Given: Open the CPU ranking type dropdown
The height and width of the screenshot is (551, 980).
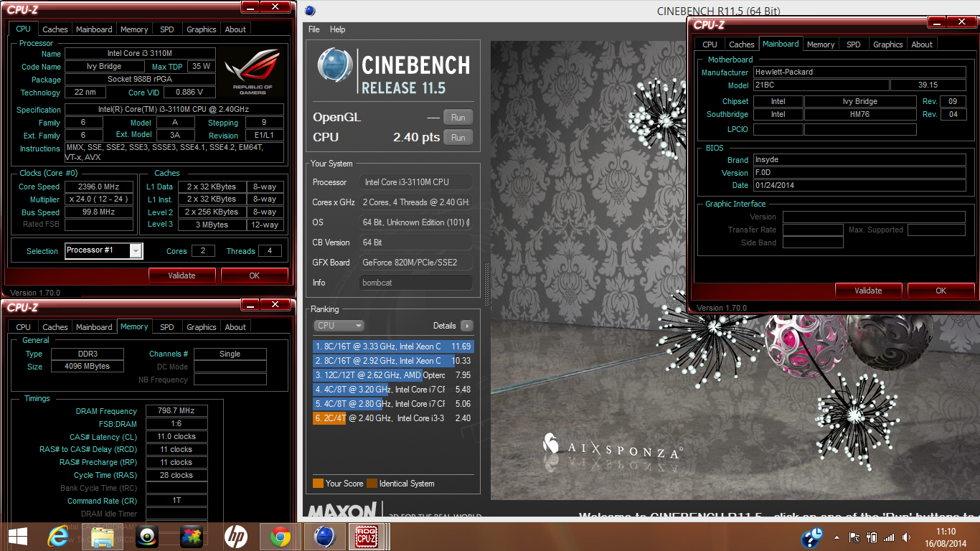Looking at the screenshot, I should (339, 326).
